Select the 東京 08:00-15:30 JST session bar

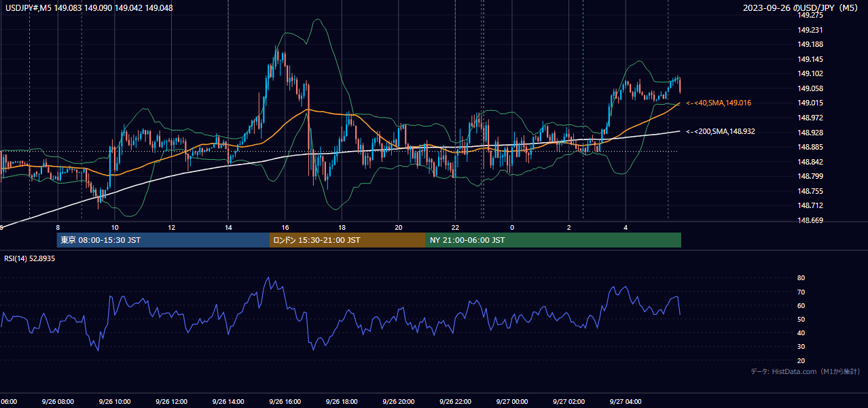click(163, 240)
